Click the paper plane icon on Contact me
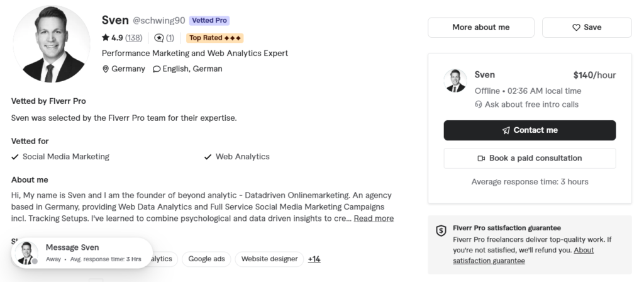Screen dimensions: 644x282 point(506,130)
